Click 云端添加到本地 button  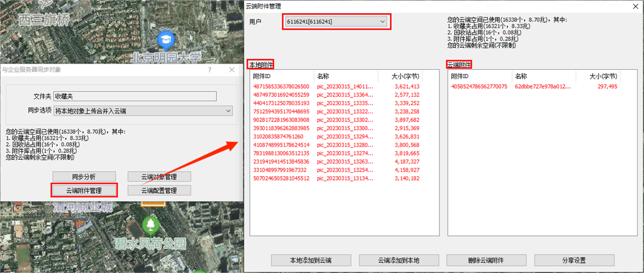398,260
